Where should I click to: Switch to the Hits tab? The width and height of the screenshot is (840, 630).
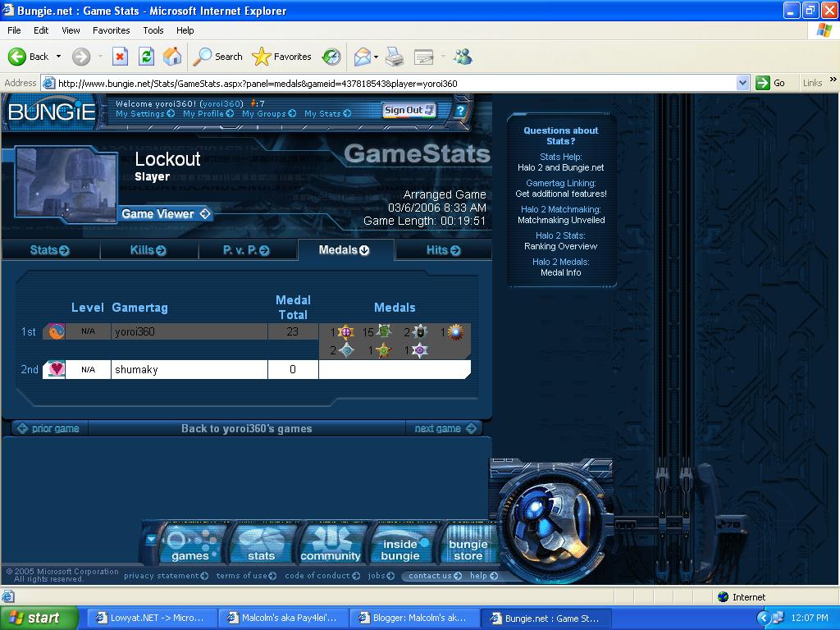444,250
